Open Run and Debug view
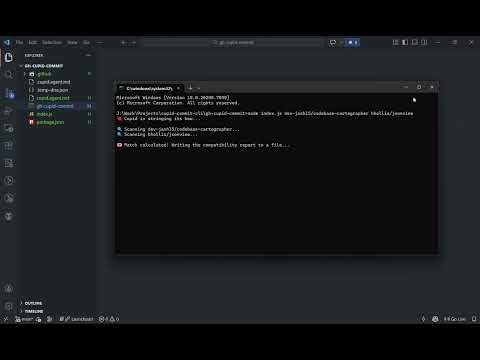480x360 pixels. pos(9,111)
